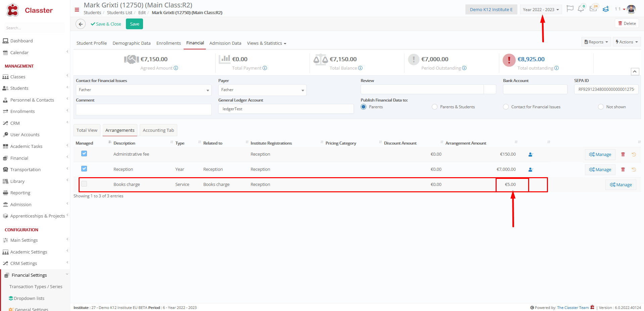Click info icon next to Total Balance
This screenshot has height=311, width=644.
tap(360, 68)
